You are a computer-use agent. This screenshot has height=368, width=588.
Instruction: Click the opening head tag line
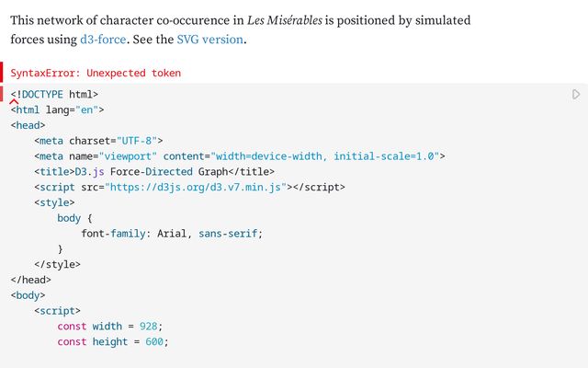pyautogui.click(x=28, y=125)
